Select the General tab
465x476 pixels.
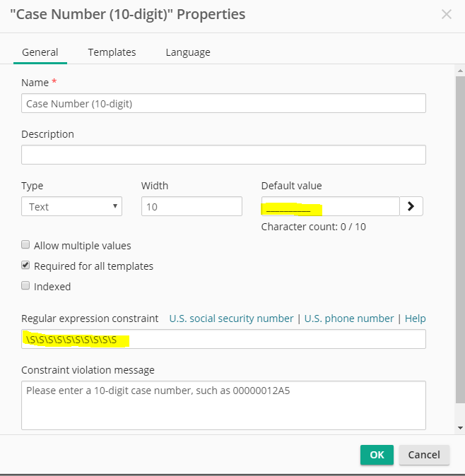pos(40,52)
